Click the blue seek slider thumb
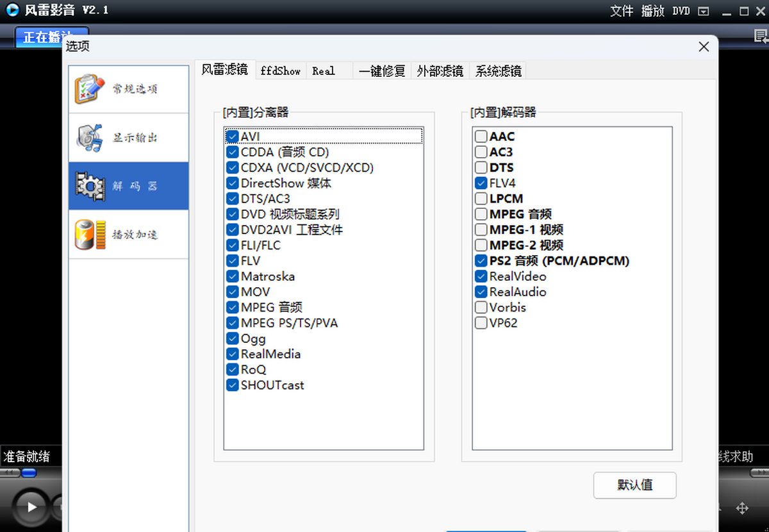The image size is (769, 532). click(28, 473)
